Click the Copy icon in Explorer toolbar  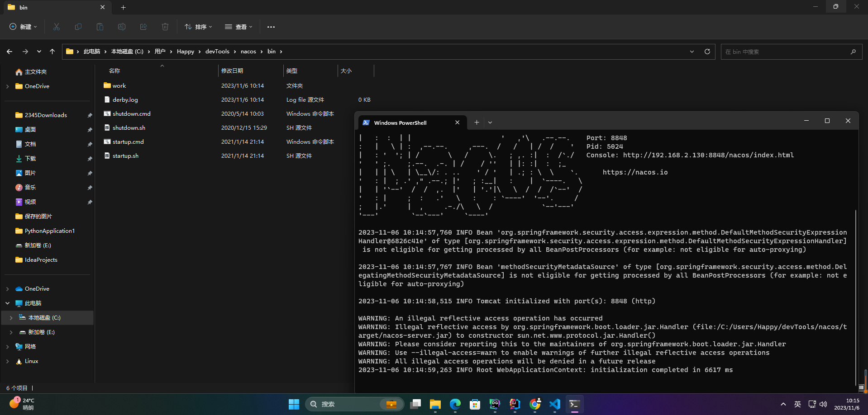[78, 27]
